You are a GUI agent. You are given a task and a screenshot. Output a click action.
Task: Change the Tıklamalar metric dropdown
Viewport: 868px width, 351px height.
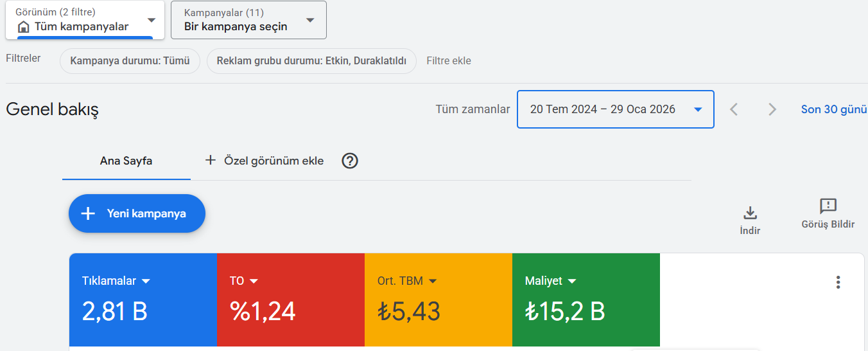click(x=146, y=281)
